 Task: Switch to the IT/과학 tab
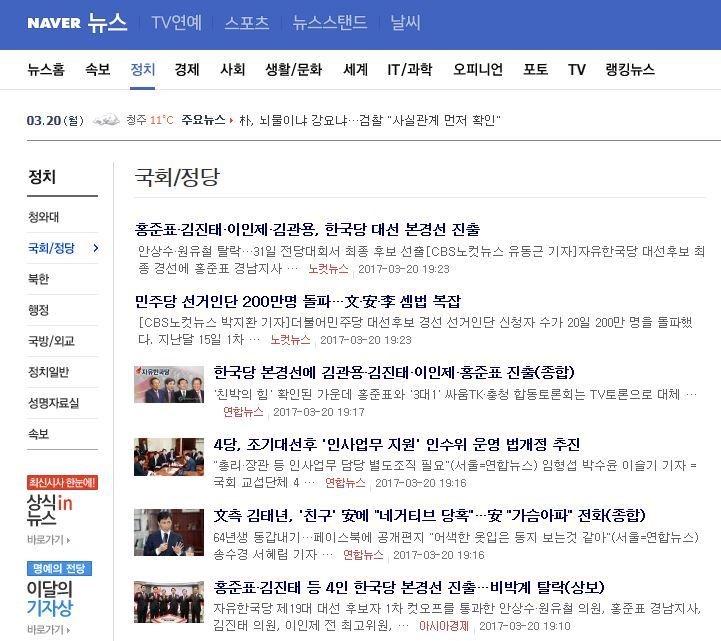click(409, 70)
